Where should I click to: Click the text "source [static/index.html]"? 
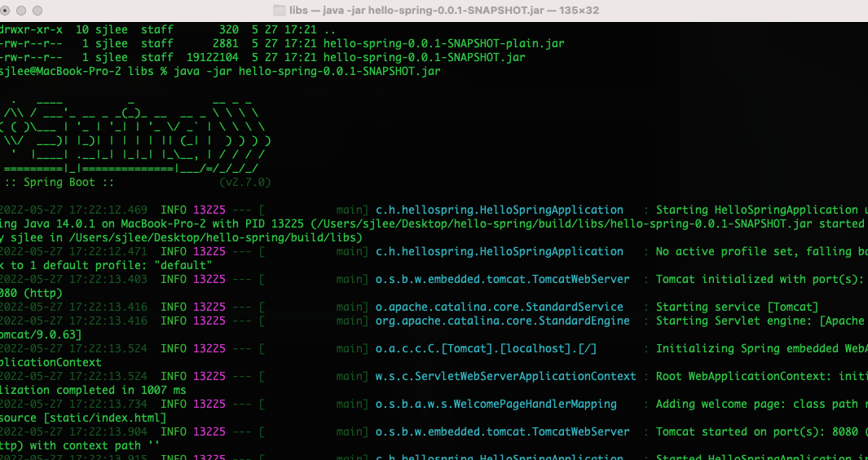pos(83,418)
